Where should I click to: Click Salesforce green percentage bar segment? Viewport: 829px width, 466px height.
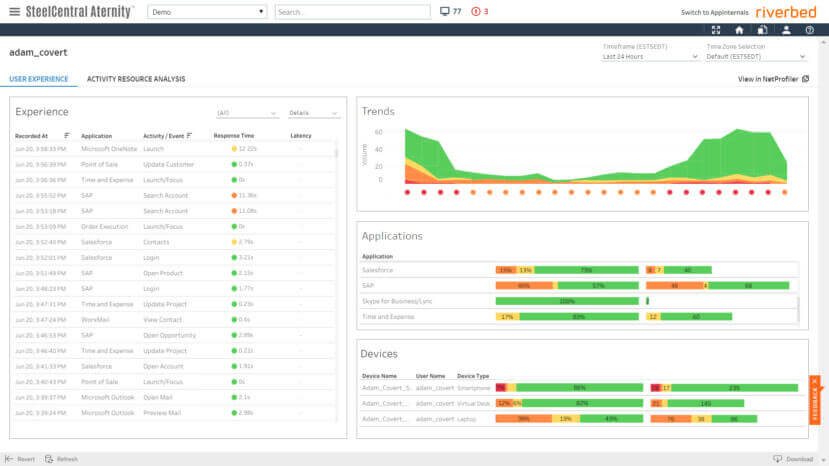(586, 270)
